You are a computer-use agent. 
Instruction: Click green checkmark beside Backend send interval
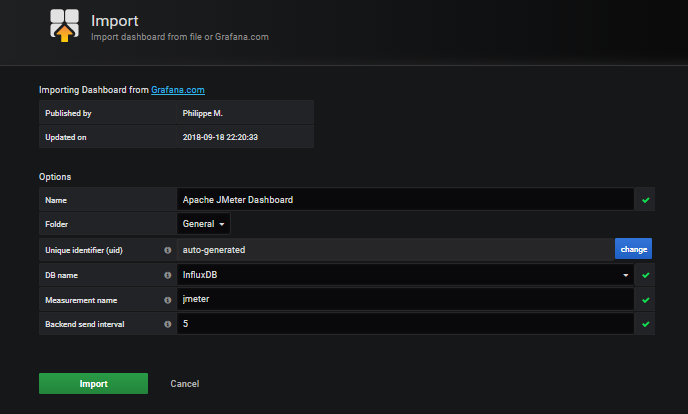pos(645,324)
